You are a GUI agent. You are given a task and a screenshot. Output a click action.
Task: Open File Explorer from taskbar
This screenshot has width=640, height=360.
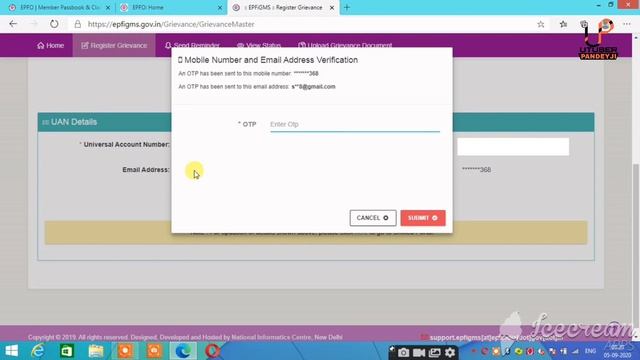96,351
